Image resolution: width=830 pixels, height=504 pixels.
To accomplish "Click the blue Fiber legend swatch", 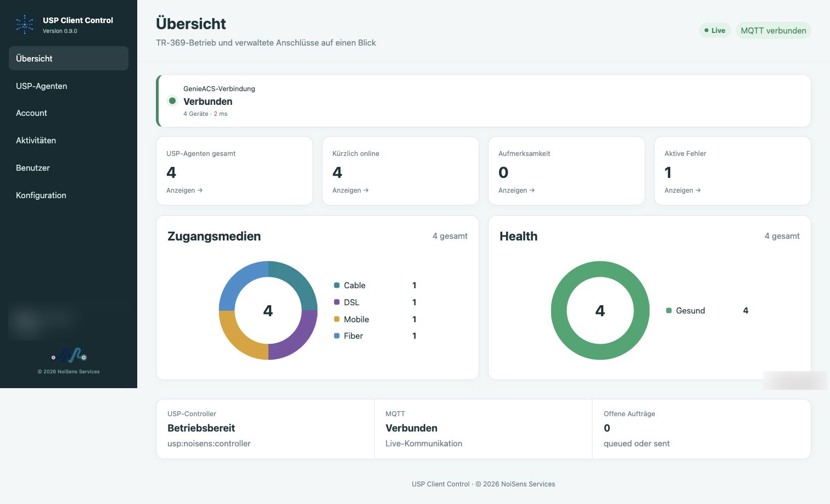I will [337, 336].
